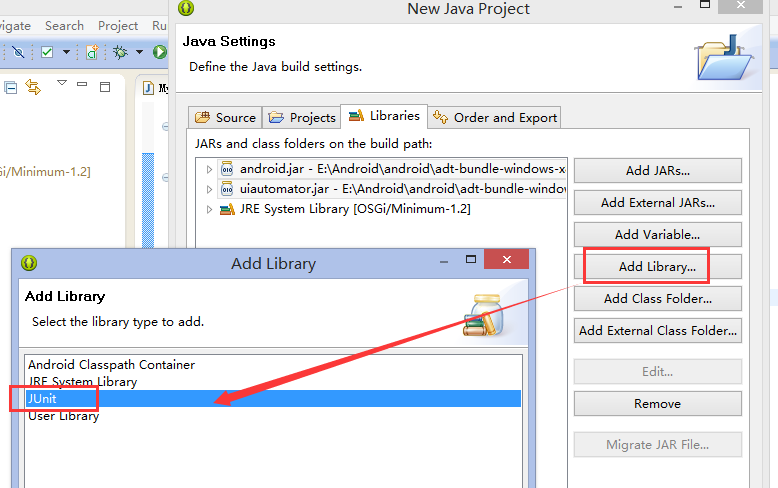Image resolution: width=778 pixels, height=488 pixels.
Task: Click the Collapse All icon in explorer
Action: pos(10,88)
